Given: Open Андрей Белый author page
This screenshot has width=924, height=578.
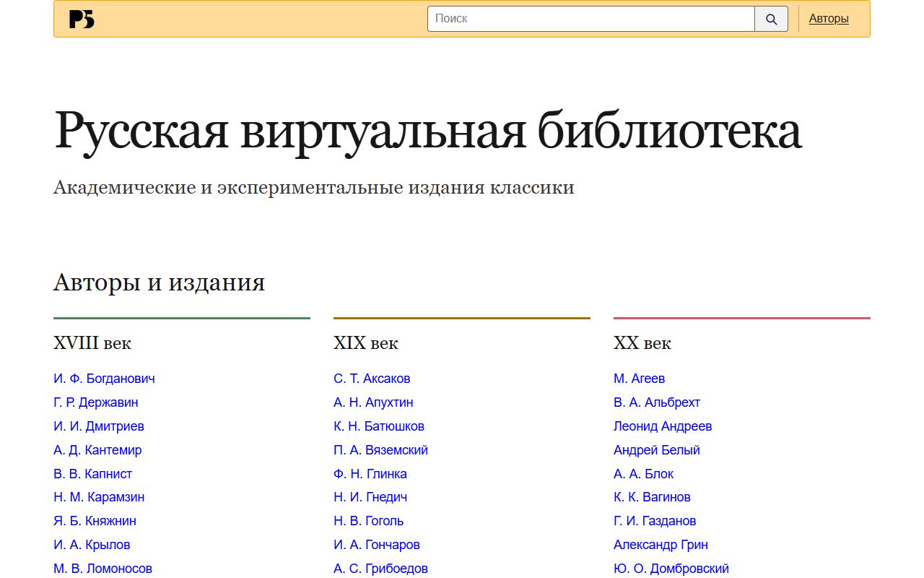Looking at the screenshot, I should (x=657, y=450).
